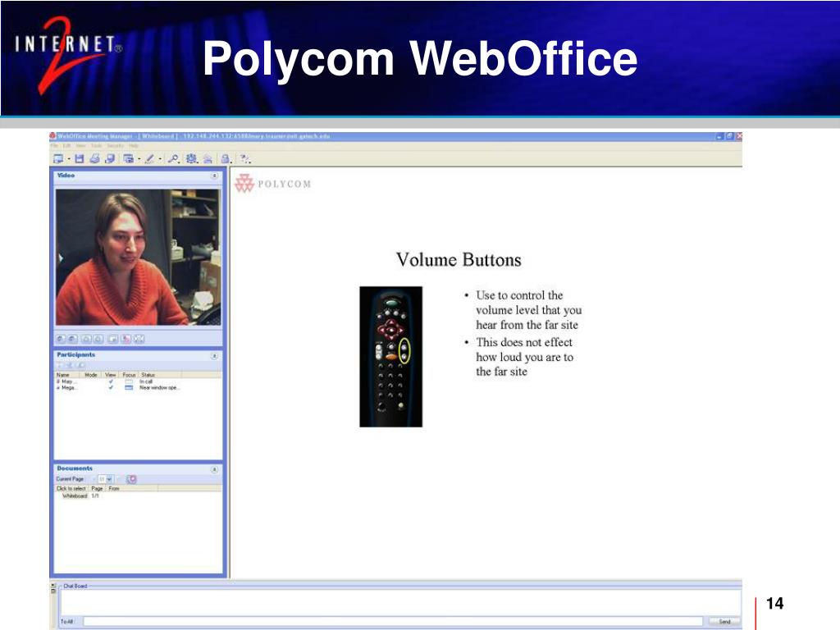The image size is (840, 630).
Task: Click the Status column header in Participants
Action: click(x=160, y=374)
